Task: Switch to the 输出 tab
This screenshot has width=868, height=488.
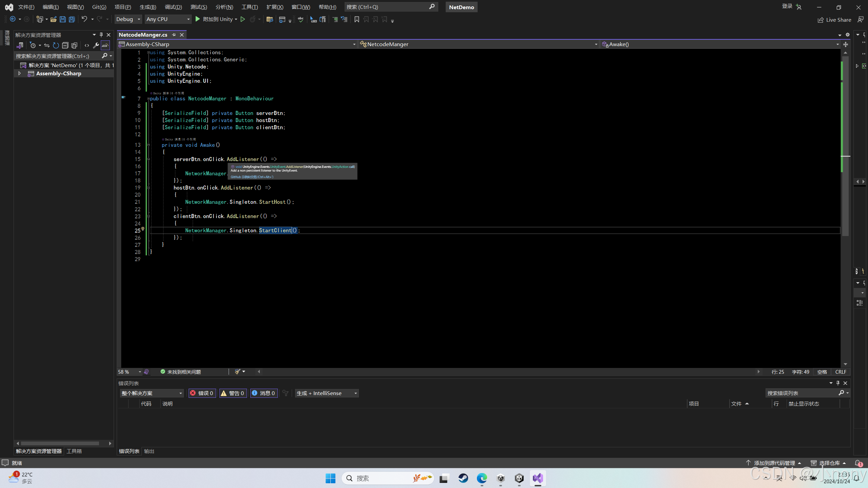Action: pos(149,451)
